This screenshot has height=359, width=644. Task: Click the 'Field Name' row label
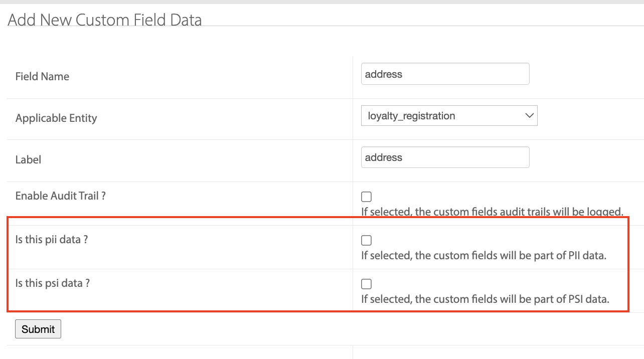tap(43, 77)
